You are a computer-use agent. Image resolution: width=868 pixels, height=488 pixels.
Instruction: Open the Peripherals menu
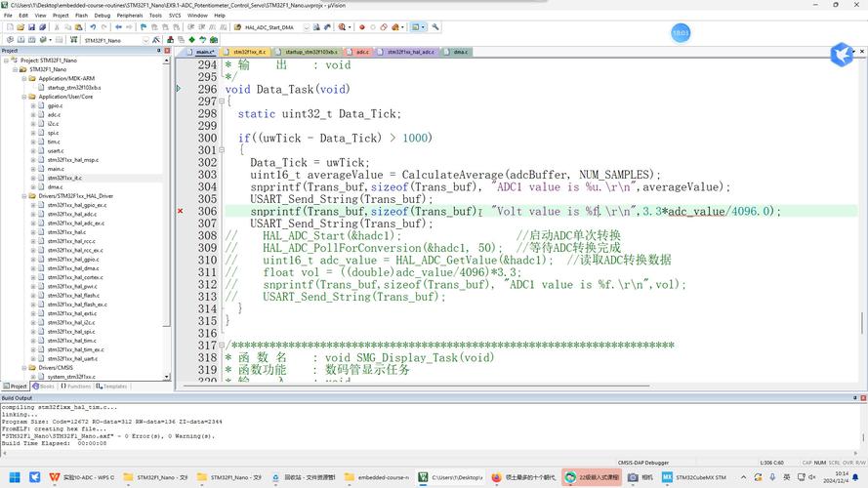point(129,16)
